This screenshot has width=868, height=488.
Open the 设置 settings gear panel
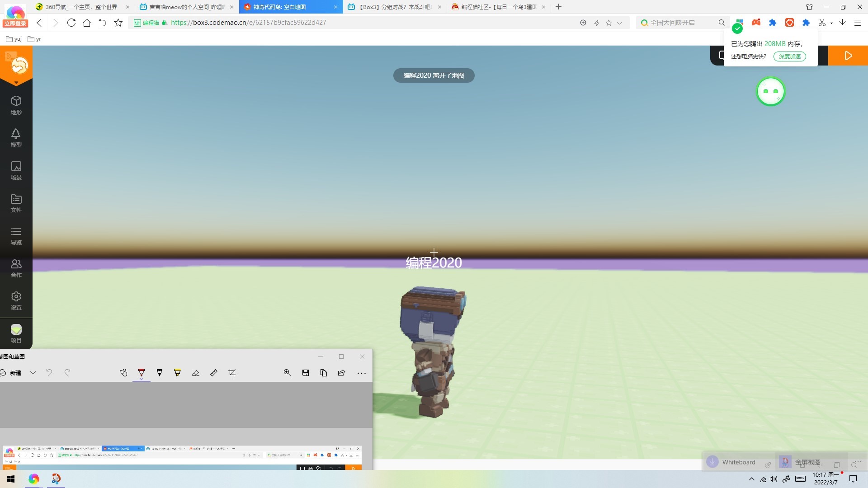coord(16,300)
